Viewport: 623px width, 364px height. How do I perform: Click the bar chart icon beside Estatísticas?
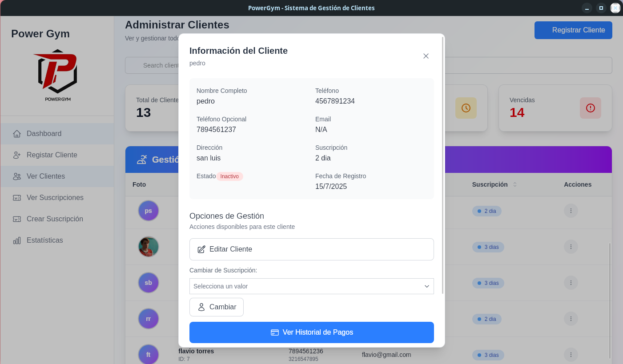tap(17, 240)
